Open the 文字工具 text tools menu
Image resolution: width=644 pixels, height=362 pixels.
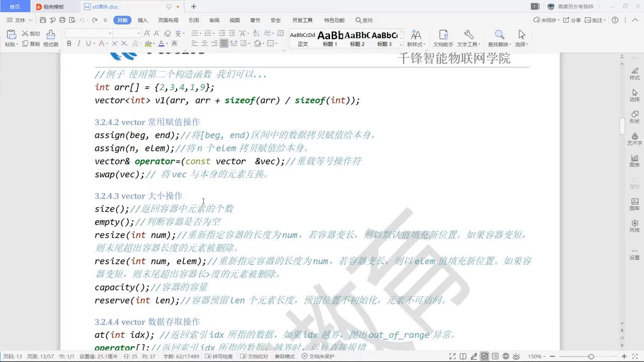pyautogui.click(x=468, y=38)
